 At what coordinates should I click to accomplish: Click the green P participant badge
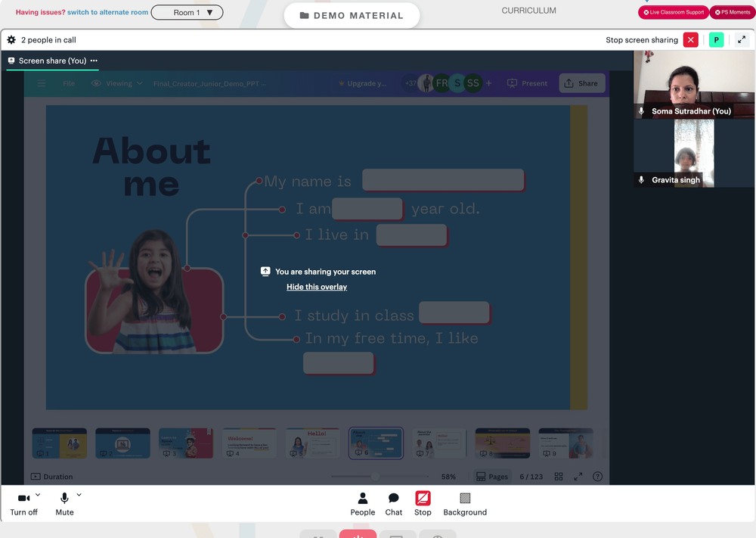[x=716, y=40]
